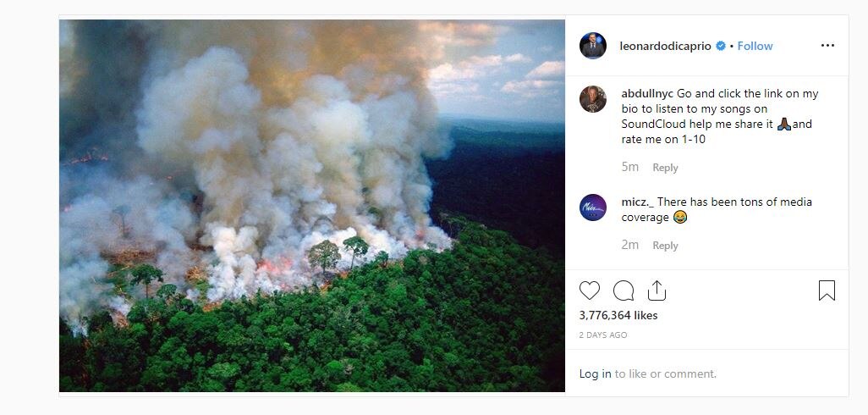Click the share arrow icon
The image size is (868, 415).
656,290
